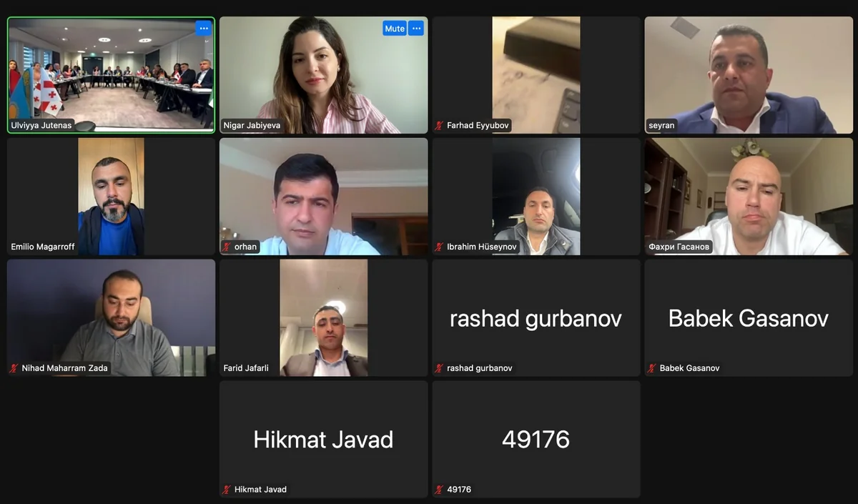Select Фахри Гасанов's video tile
This screenshot has height=504, width=858.
coord(749,197)
